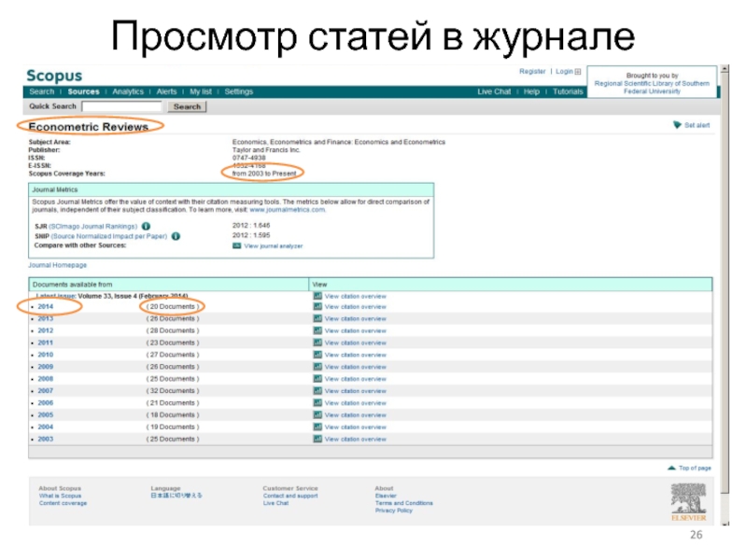The image size is (747, 560).
Task: Click citation overview icon for 2009 row
Action: (x=317, y=367)
